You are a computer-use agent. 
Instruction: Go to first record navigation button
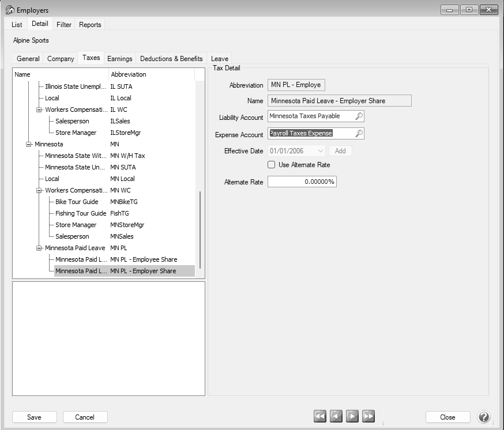[x=320, y=416]
